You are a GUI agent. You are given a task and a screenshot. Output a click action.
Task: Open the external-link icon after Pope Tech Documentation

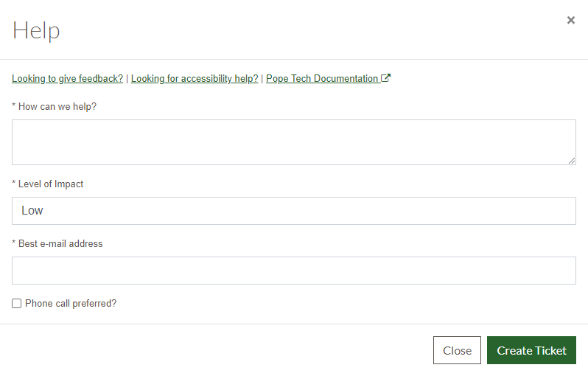pyautogui.click(x=385, y=78)
